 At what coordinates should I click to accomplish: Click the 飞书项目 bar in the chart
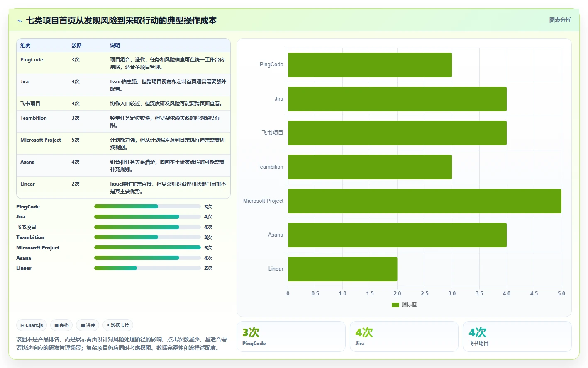coord(397,133)
